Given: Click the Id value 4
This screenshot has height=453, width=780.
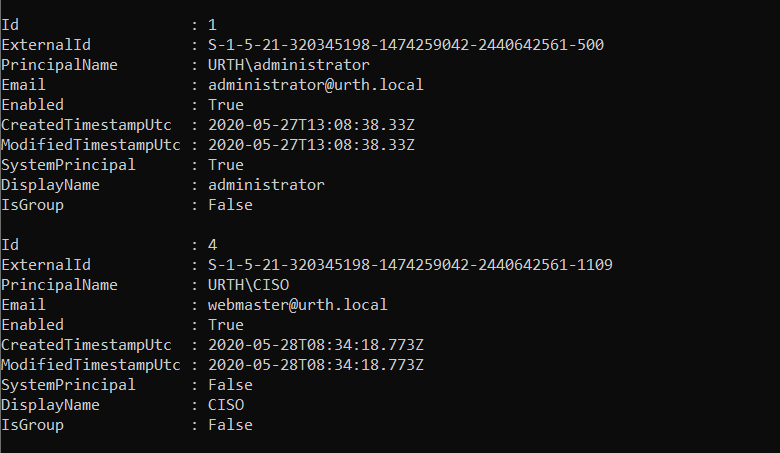Looking at the screenshot, I should click(213, 245).
